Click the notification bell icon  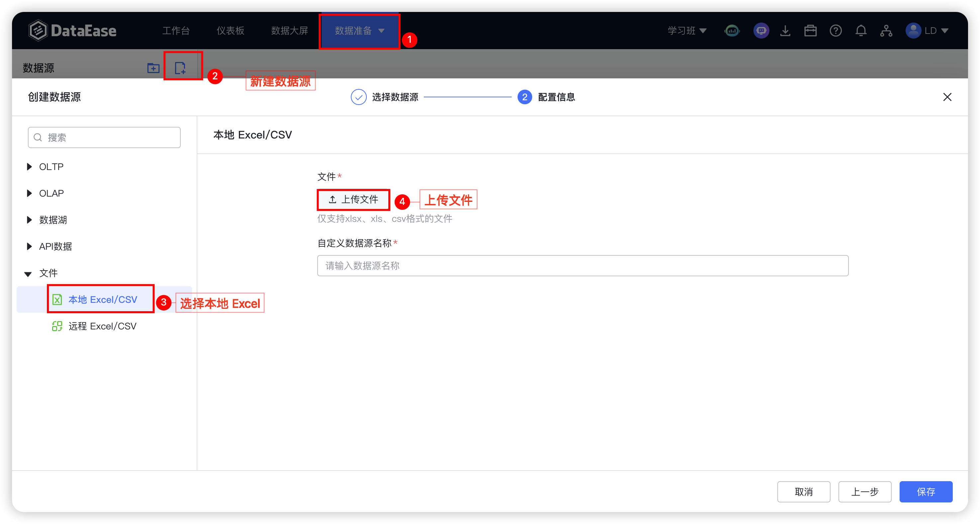click(x=860, y=31)
